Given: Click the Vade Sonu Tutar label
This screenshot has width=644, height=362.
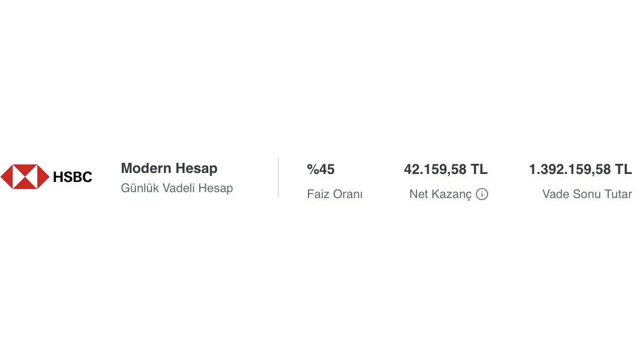Looking at the screenshot, I should (x=587, y=194).
